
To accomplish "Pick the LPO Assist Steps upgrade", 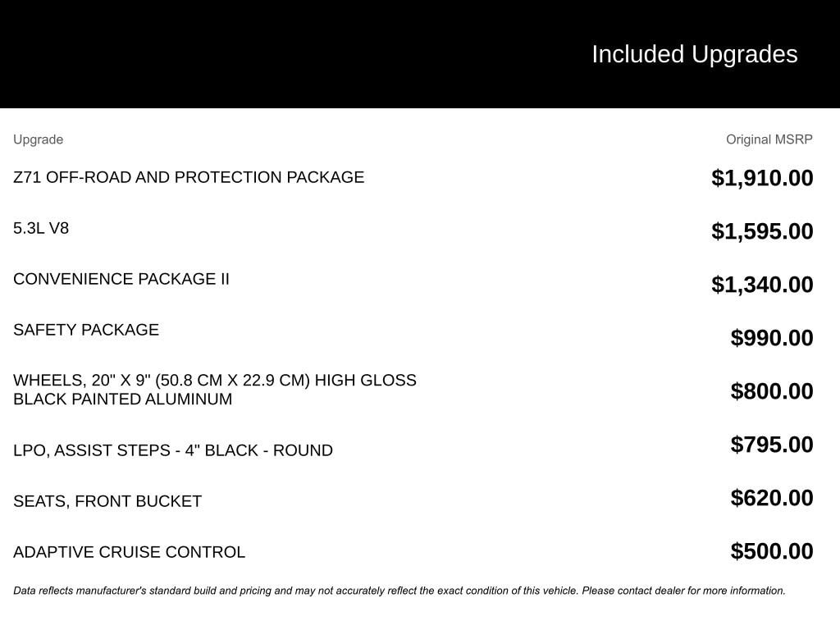I will tap(173, 450).
